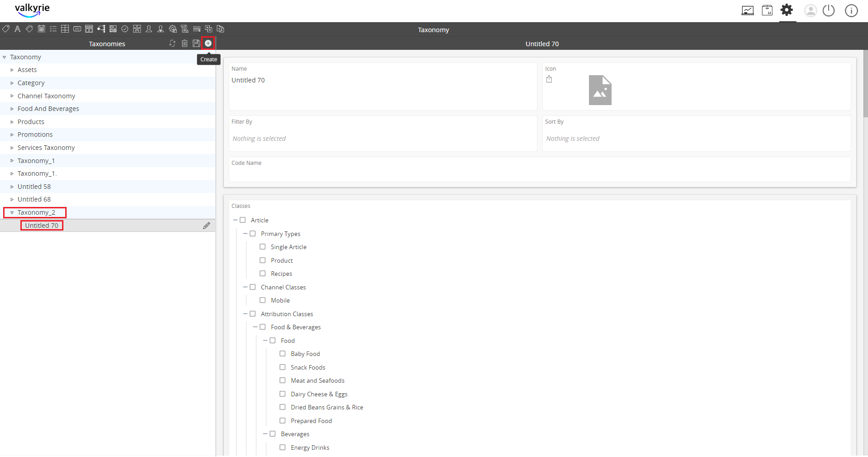Image resolution: width=868 pixels, height=457 pixels.
Task: Click the Create plus button
Action: click(208, 43)
